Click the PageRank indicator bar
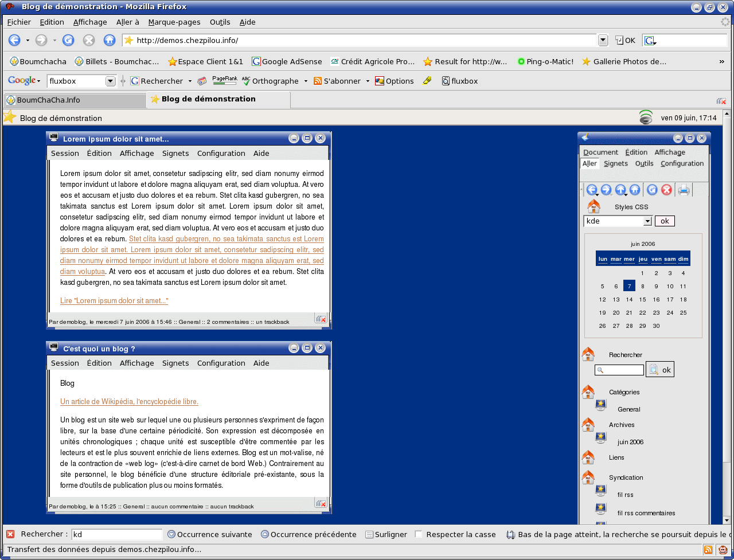Screen dimensions: 734x560 pyautogui.click(x=225, y=81)
